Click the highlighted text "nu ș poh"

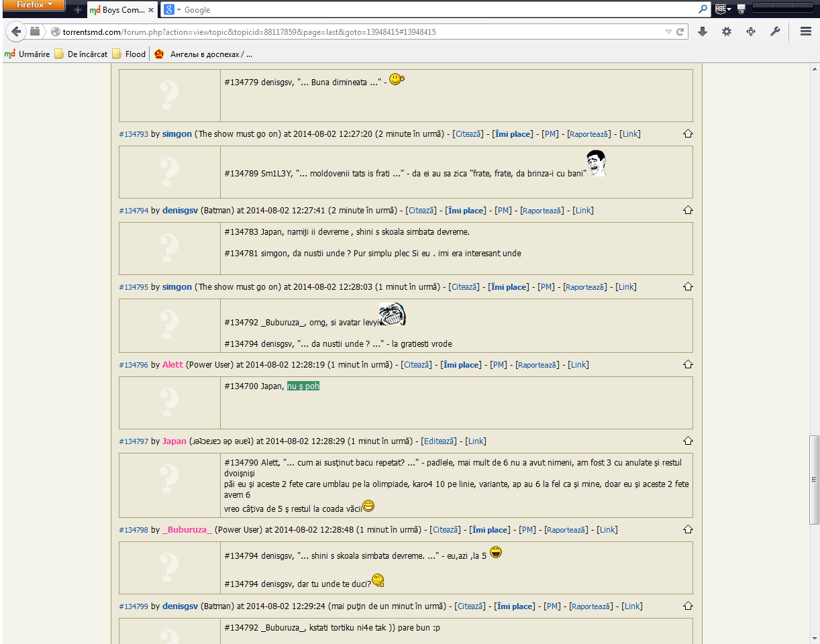[303, 386]
